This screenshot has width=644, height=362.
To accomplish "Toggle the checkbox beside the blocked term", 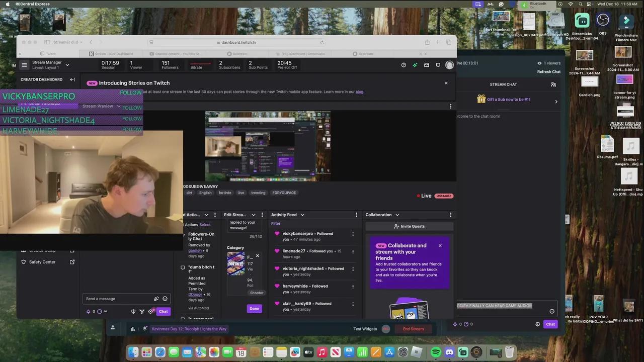I will coord(183,267).
